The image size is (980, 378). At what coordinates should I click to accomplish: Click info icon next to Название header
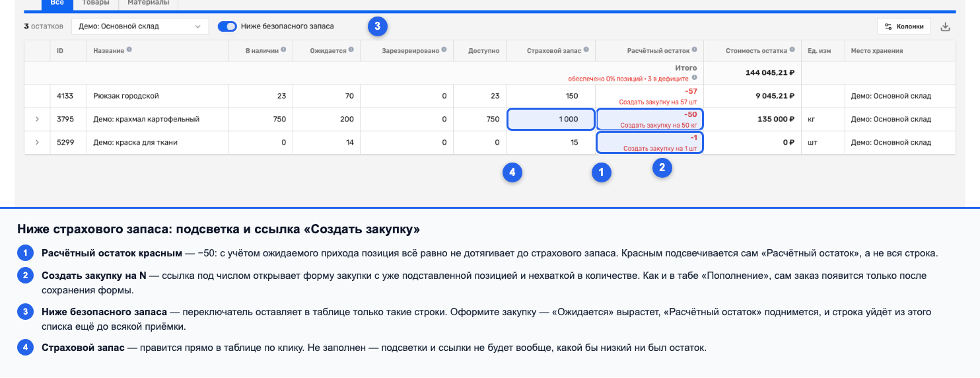tap(129, 50)
